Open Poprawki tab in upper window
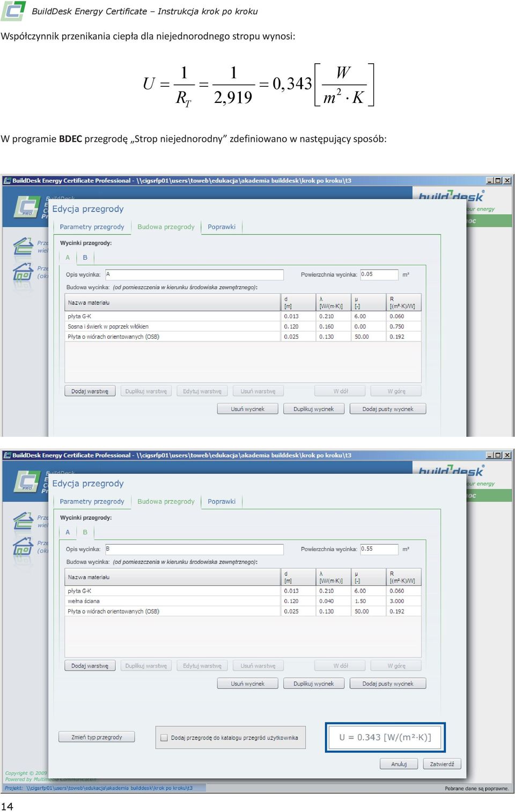The width and height of the screenshot is (515, 812). (222, 227)
